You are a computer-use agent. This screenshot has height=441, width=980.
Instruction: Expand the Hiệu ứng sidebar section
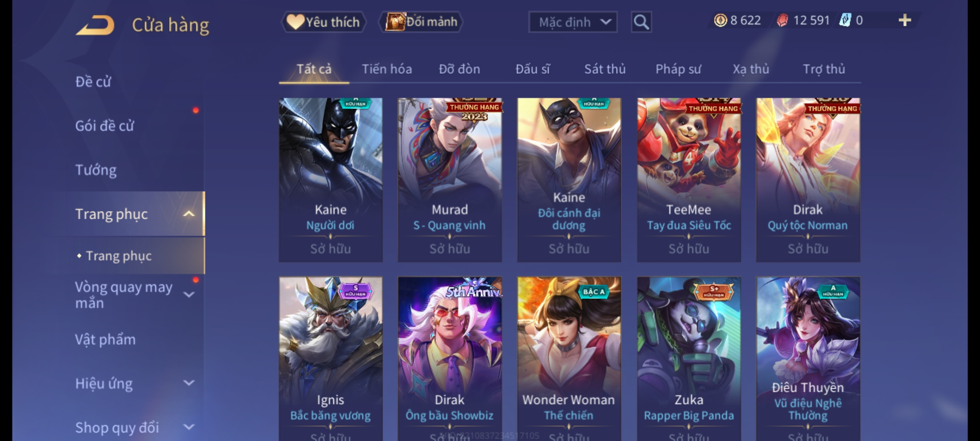pyautogui.click(x=189, y=383)
